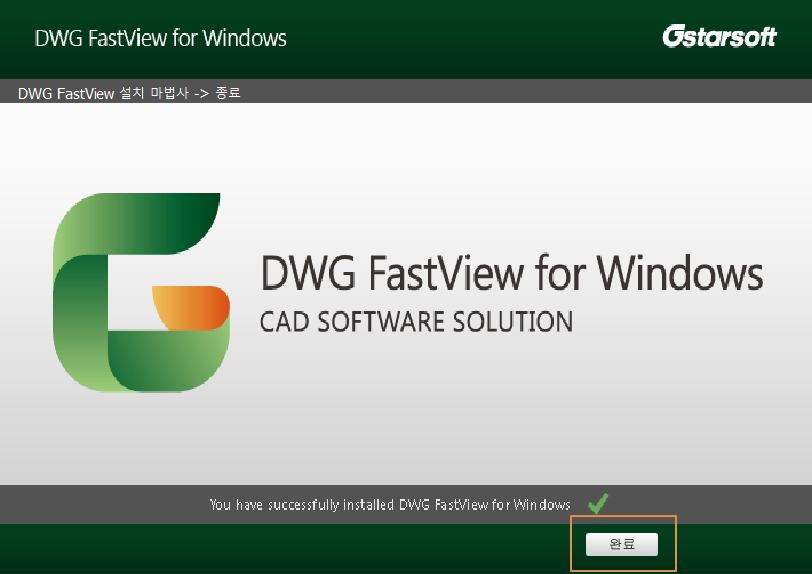Click the large 'DWG FastView for Windows' splash title

[512, 272]
